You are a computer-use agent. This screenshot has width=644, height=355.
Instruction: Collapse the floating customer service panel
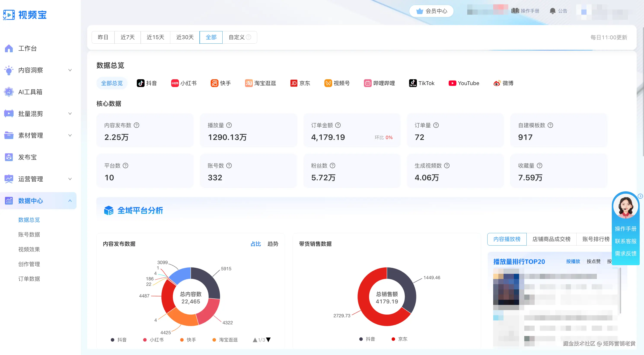coord(640,196)
